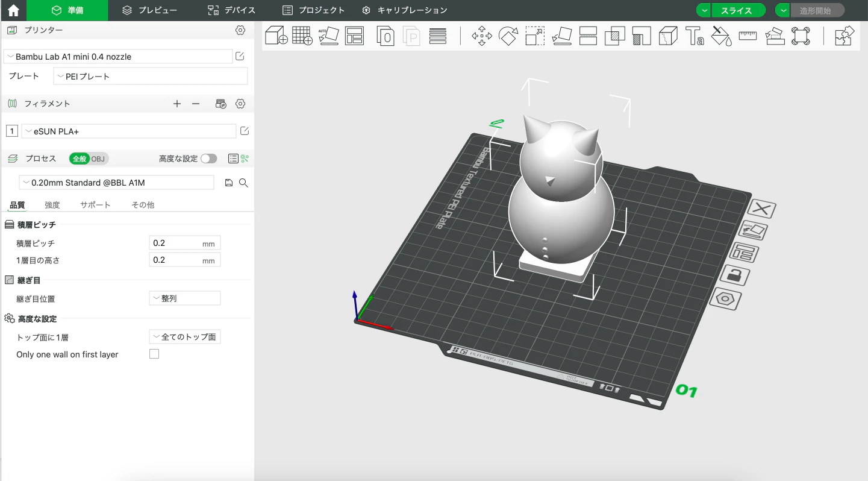Viewport: 868px width, 481px height.
Task: Click the 造形開始 print button
Action: pyautogui.click(x=817, y=10)
